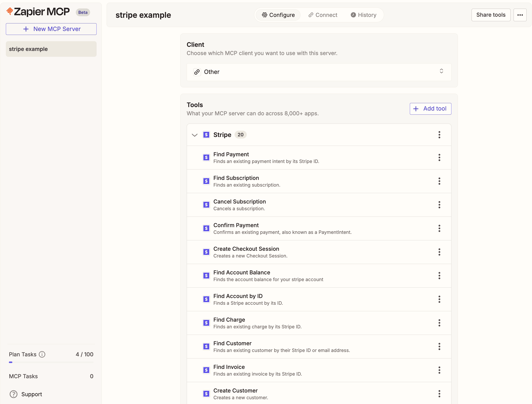Click Stripe icon next to Find Invoice
This screenshot has height=404, width=532.
click(206, 370)
